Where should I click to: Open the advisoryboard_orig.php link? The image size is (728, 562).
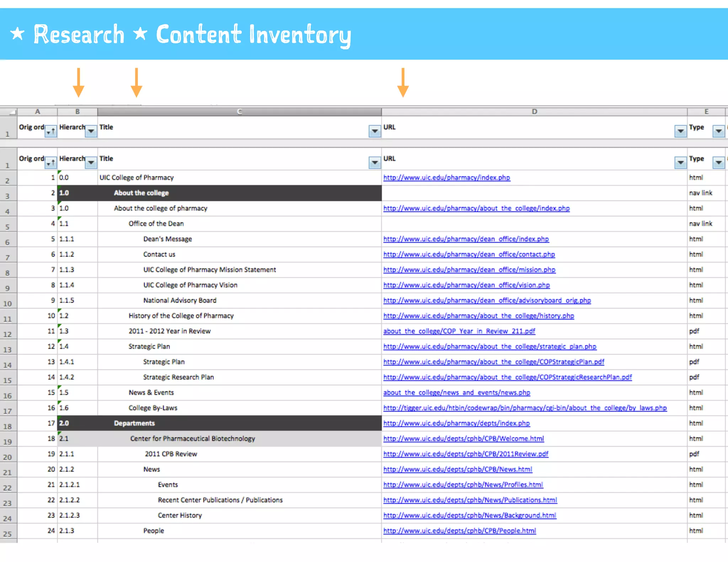[x=487, y=301]
